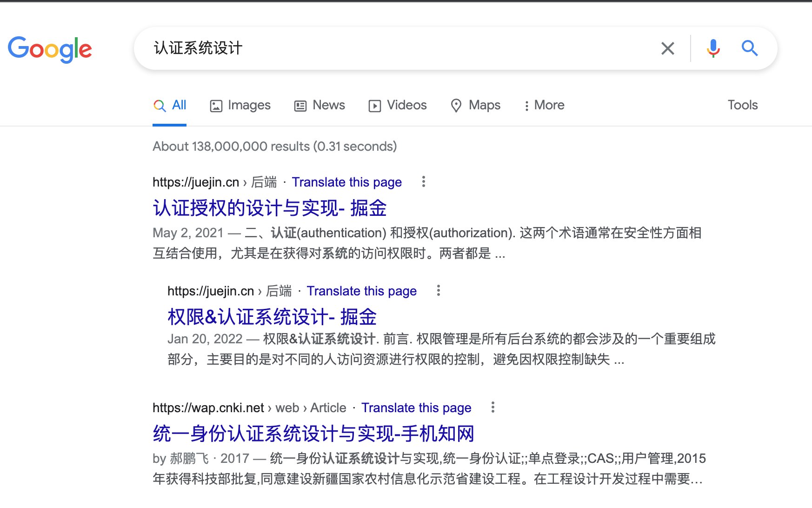The width and height of the screenshot is (812, 508).
Task: Open result 认证授权的设计与实现- 掘金
Action: pyautogui.click(x=270, y=208)
